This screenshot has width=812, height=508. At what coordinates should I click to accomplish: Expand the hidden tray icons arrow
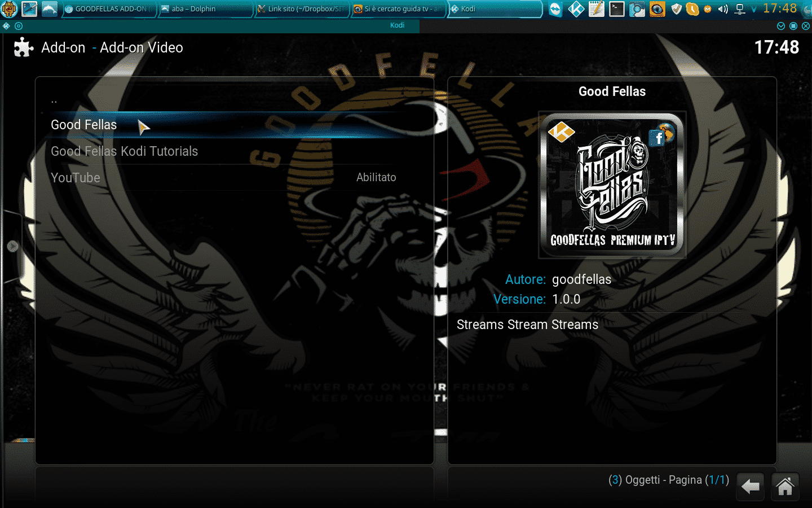point(754,10)
